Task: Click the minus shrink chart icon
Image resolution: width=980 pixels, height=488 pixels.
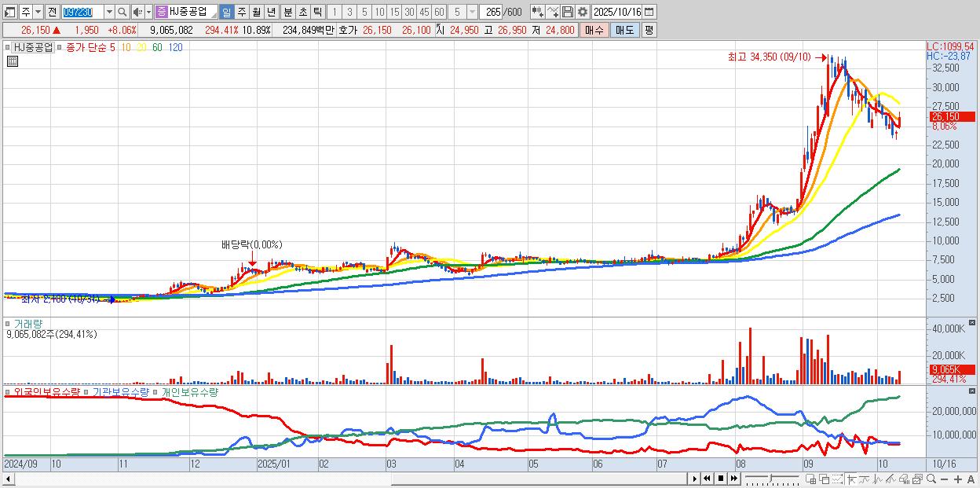Action: (944, 479)
